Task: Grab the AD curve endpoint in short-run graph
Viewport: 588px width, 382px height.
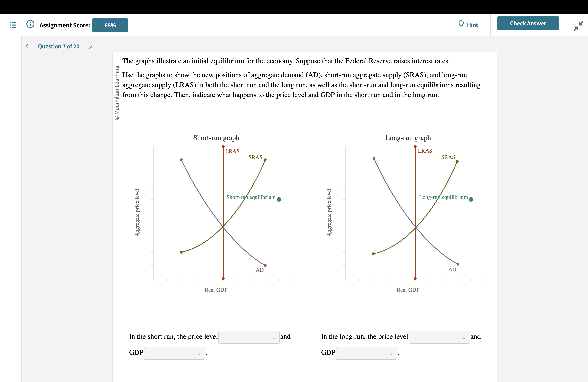Action: (265, 265)
